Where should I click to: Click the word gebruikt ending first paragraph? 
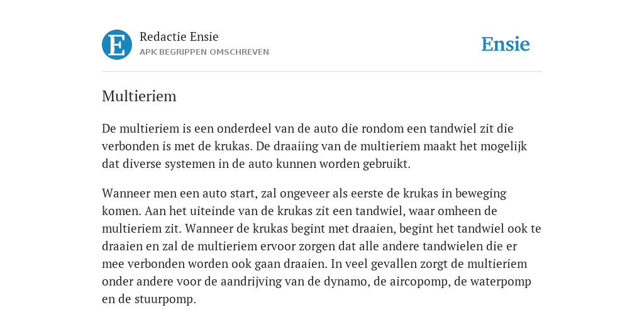click(387, 164)
